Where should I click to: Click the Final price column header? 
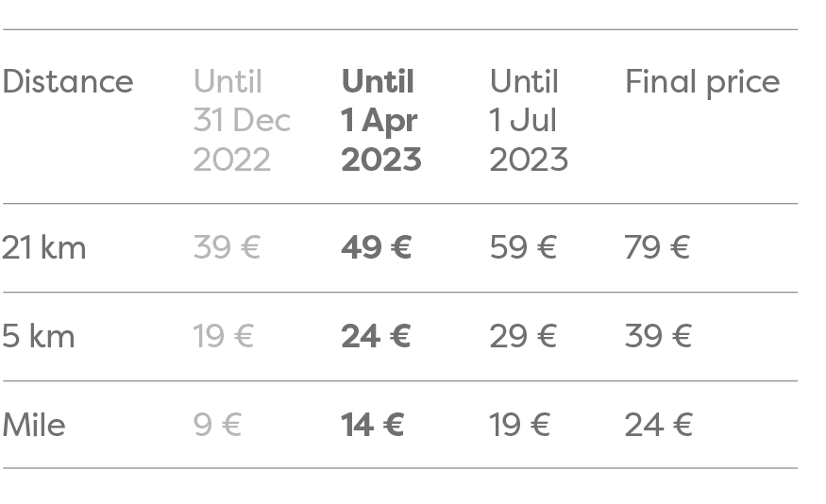702,83
